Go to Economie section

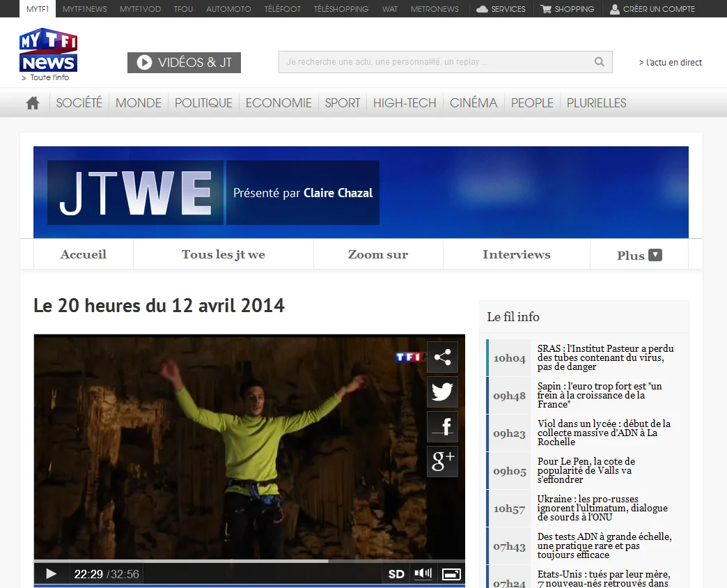(278, 103)
